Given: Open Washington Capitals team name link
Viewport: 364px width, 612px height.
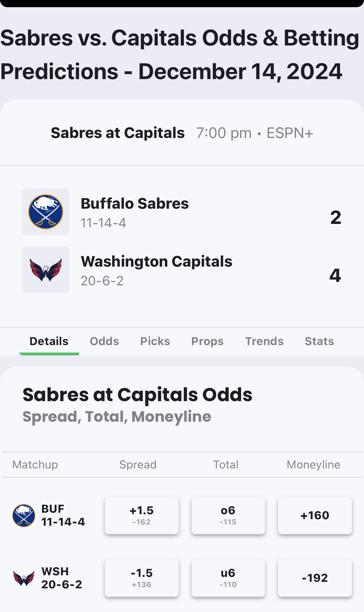Looking at the screenshot, I should (x=156, y=262).
